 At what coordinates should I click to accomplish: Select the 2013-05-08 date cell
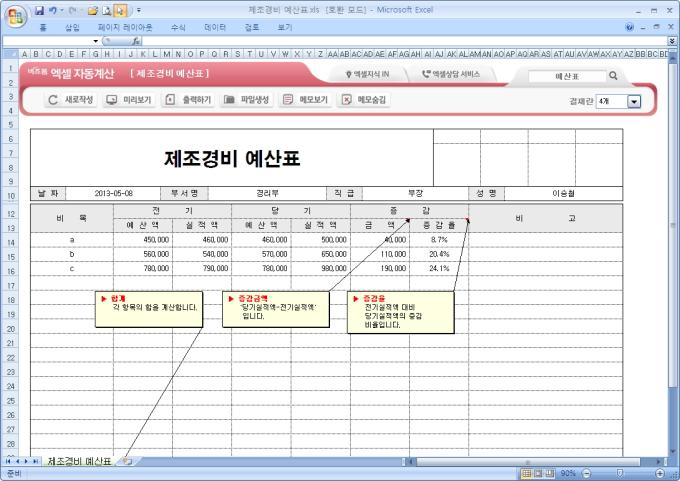[x=114, y=193]
